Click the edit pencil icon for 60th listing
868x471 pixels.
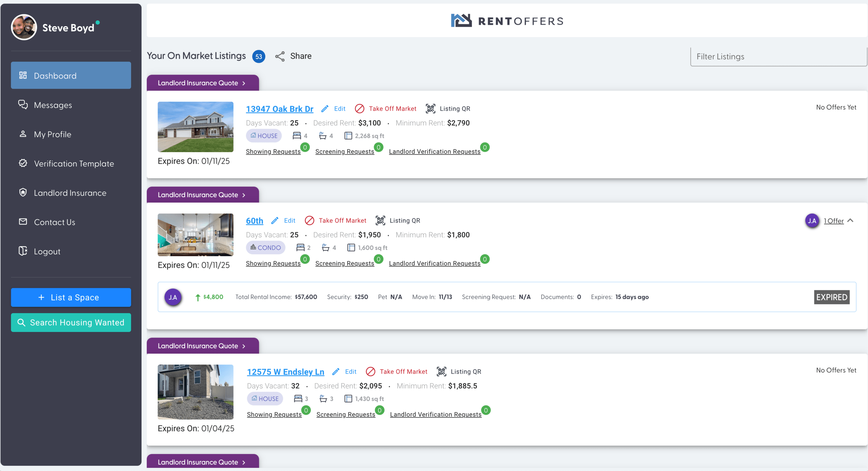click(275, 220)
